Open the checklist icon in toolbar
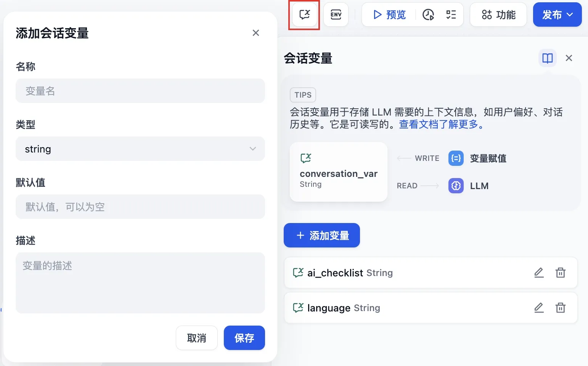588x366 pixels. point(451,15)
